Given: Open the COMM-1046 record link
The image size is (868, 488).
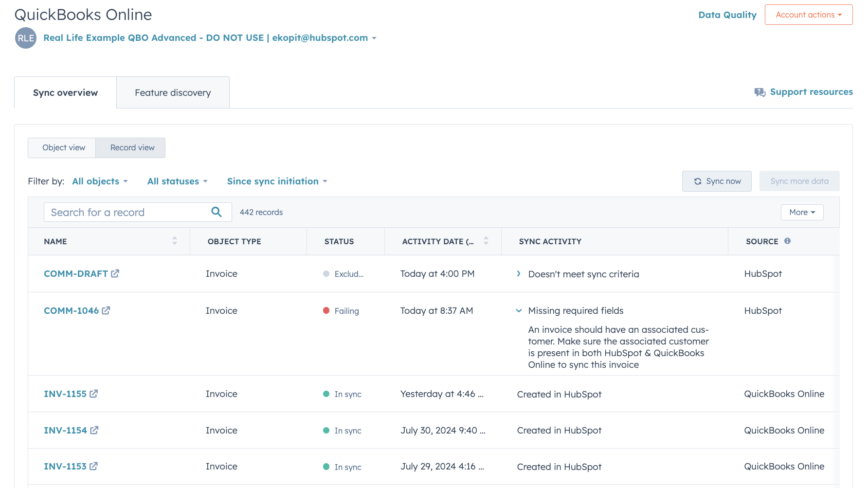Looking at the screenshot, I should (71, 310).
